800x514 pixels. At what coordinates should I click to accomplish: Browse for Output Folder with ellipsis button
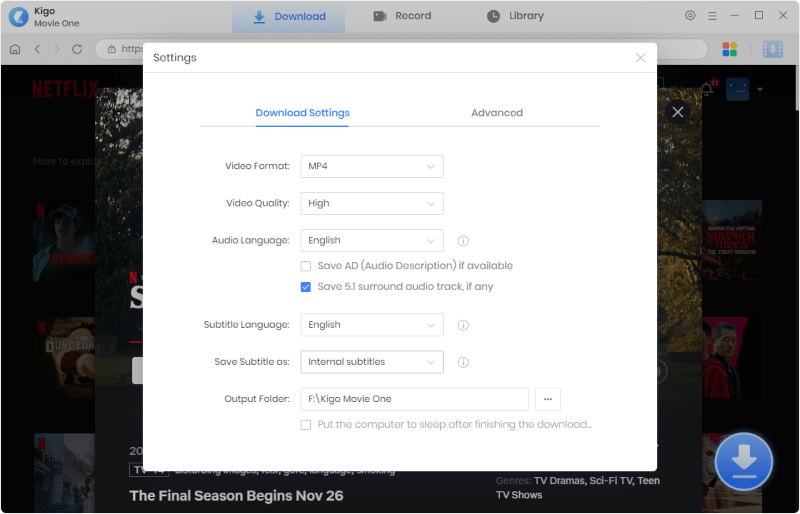(x=547, y=399)
